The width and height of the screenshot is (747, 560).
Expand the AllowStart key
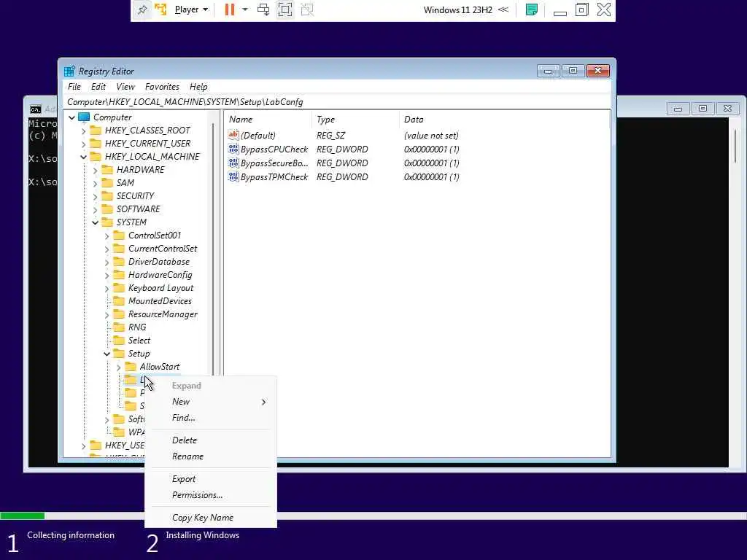(118, 367)
